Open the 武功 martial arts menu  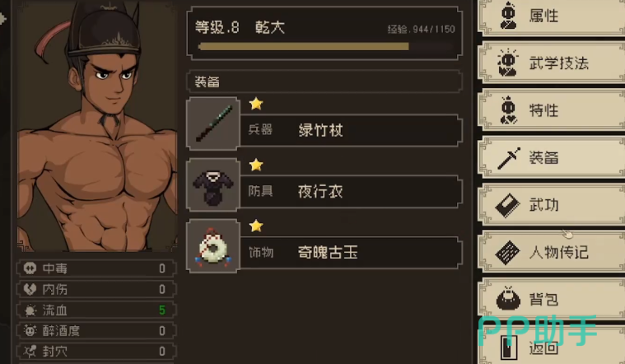(x=552, y=205)
